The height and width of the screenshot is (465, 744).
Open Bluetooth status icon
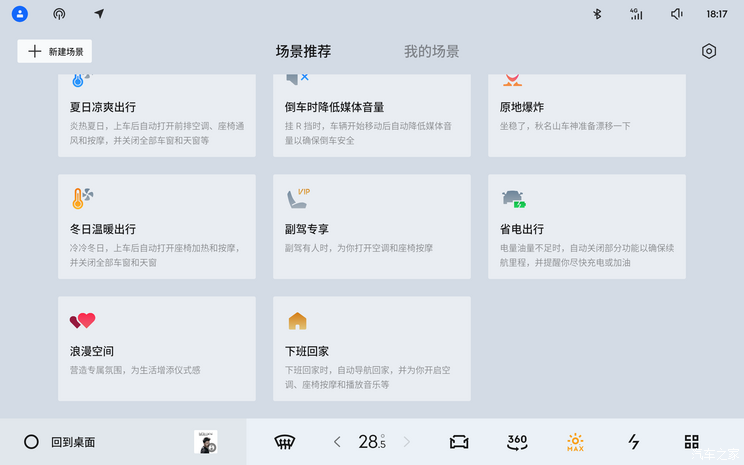[x=597, y=14]
